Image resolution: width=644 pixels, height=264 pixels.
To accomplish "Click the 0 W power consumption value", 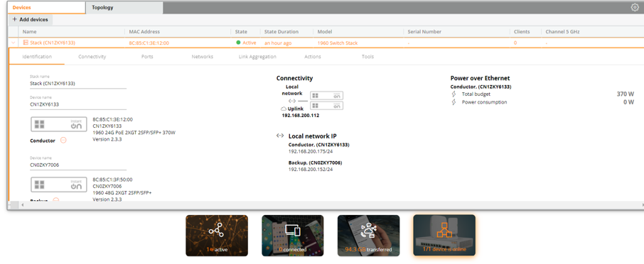I will point(628,102).
